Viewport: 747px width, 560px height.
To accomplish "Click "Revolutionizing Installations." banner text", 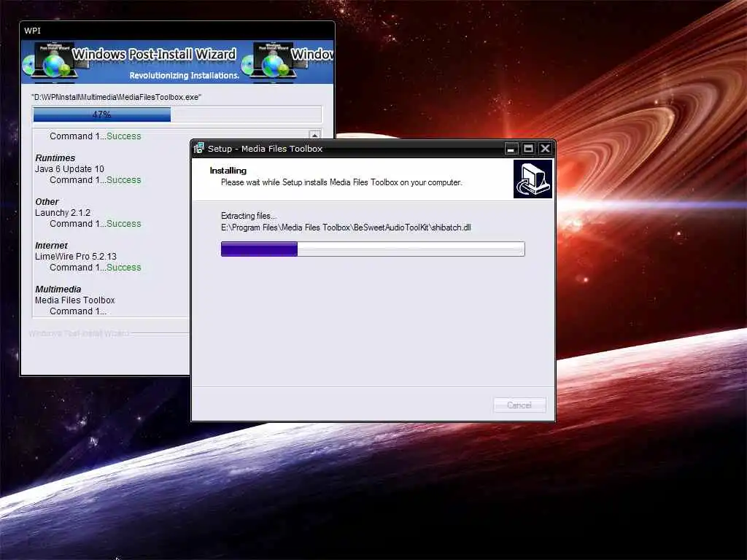I will pyautogui.click(x=185, y=76).
